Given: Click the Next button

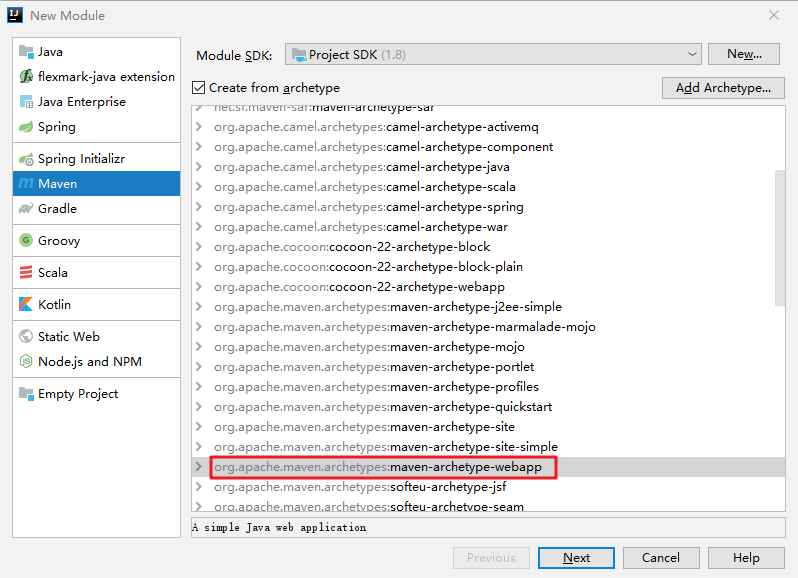Looking at the screenshot, I should tap(576, 558).
